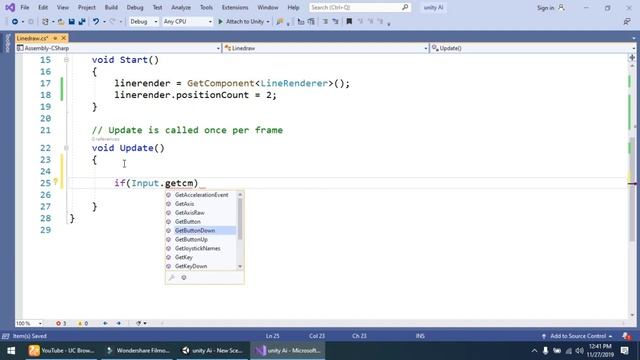The width and height of the screenshot is (640, 360).
Task: Select GetAxisRaw from IntelliSense list
Action: point(201,213)
